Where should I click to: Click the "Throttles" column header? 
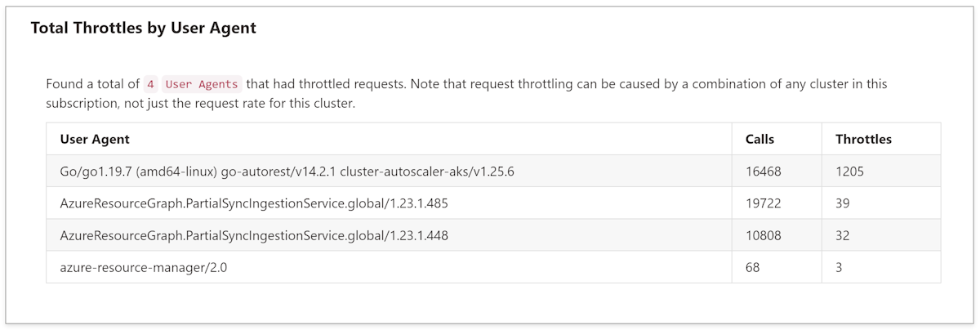coord(863,139)
